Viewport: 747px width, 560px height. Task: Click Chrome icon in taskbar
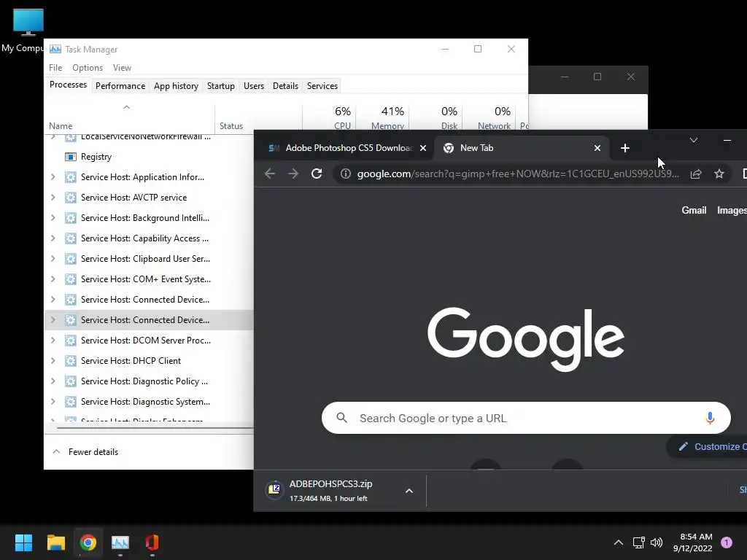[88, 542]
